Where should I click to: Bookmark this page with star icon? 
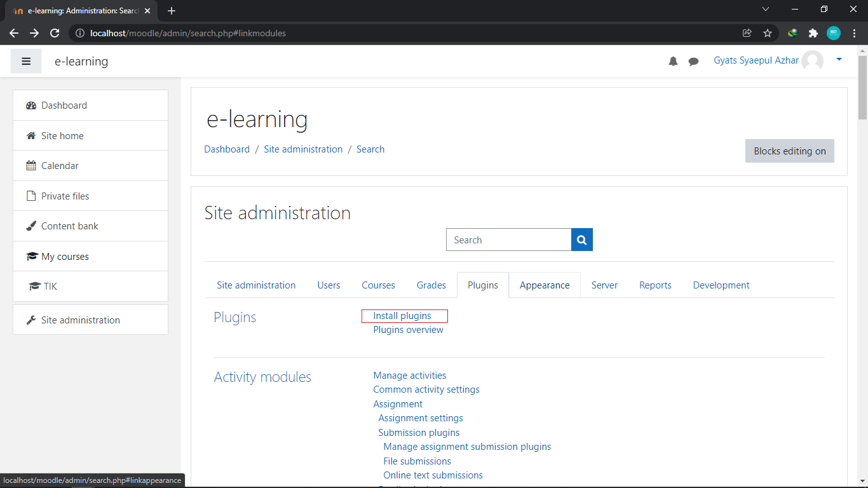(x=767, y=33)
